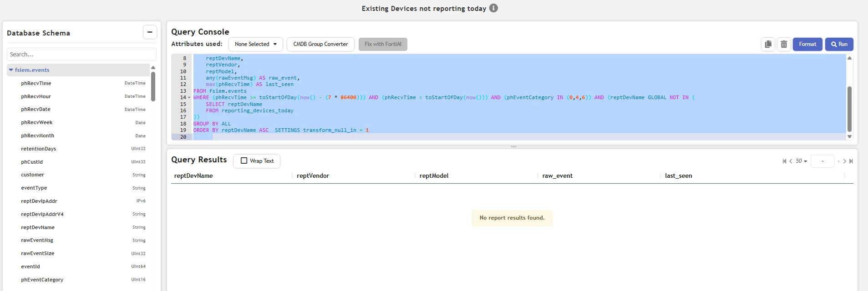Fold the WHERE clause at line 14
The height and width of the screenshot is (291, 868).
pyautogui.click(x=189, y=97)
